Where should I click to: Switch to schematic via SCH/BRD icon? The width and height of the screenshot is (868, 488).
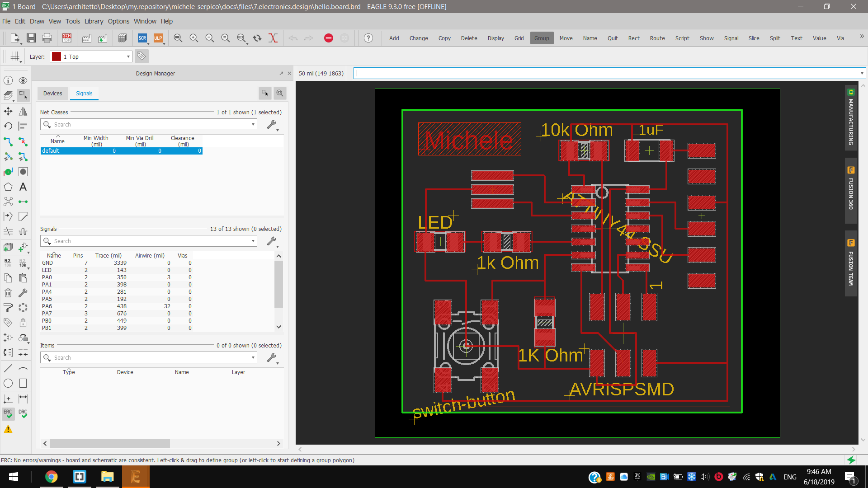(x=67, y=38)
